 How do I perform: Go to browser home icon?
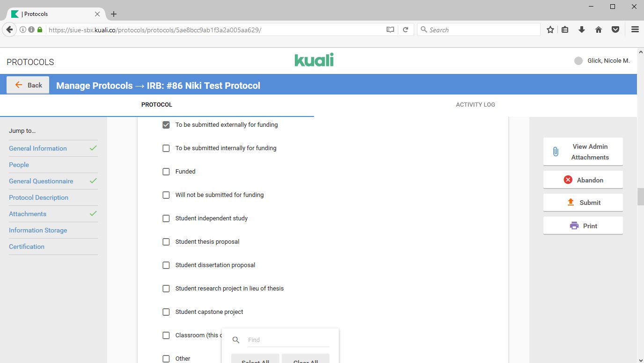pyautogui.click(x=598, y=29)
